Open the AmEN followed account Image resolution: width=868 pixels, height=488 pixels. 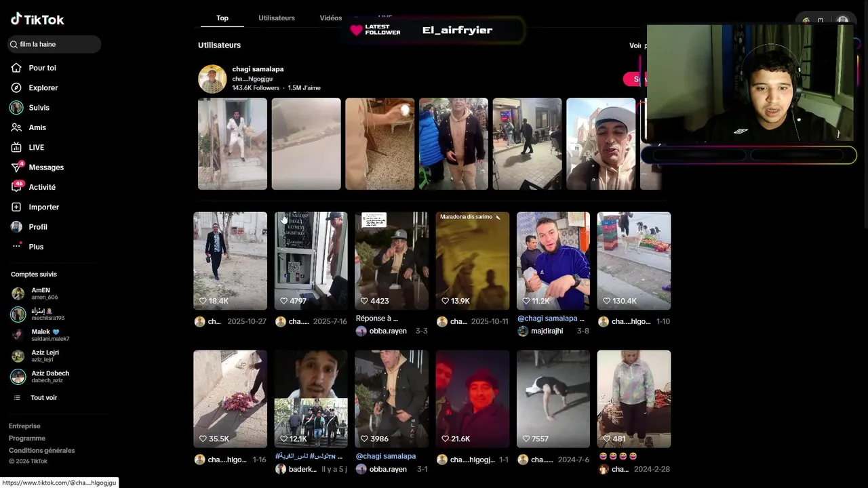pyautogui.click(x=40, y=293)
